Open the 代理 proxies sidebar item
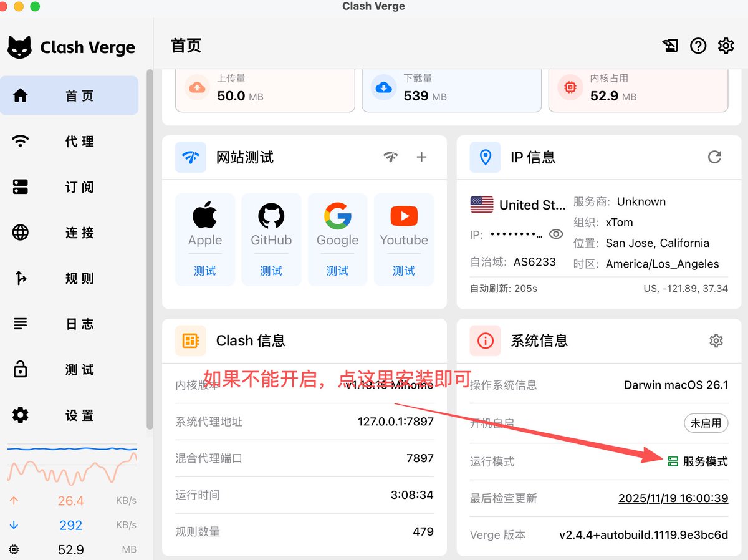Image resolution: width=748 pixels, height=560 pixels. [x=69, y=142]
